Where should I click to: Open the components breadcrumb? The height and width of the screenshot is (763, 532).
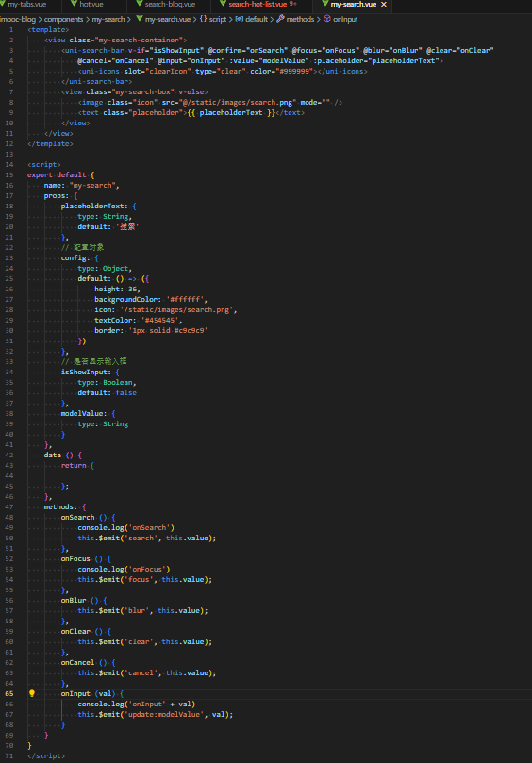click(x=64, y=19)
